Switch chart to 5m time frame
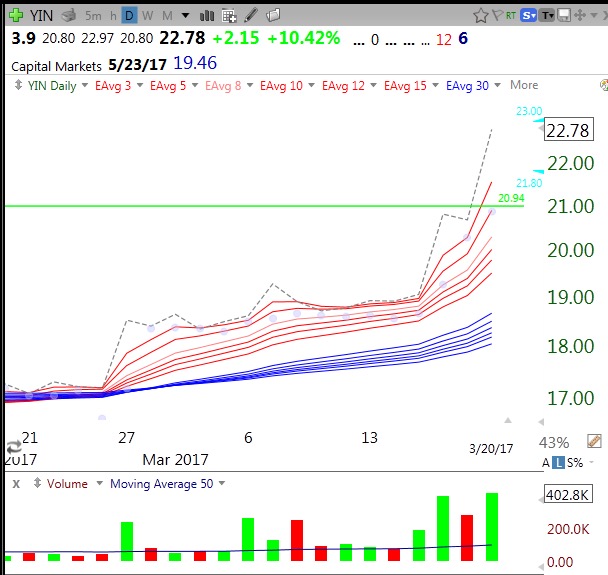This screenshot has height=575, width=608. click(93, 16)
